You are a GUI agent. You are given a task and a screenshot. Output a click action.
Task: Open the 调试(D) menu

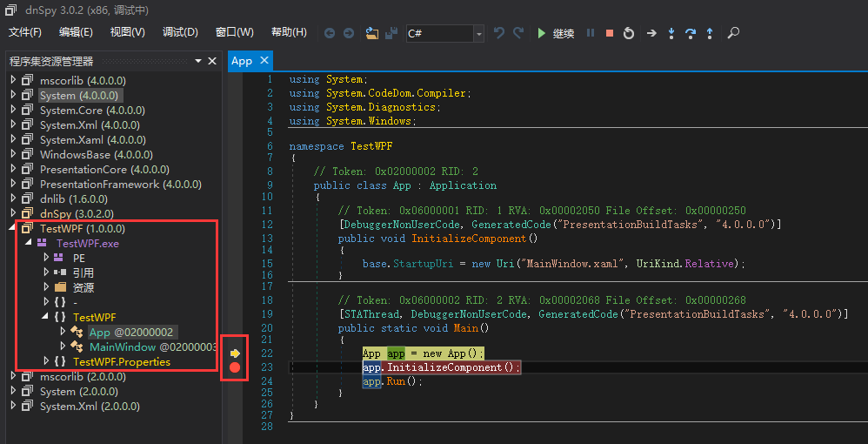(180, 32)
